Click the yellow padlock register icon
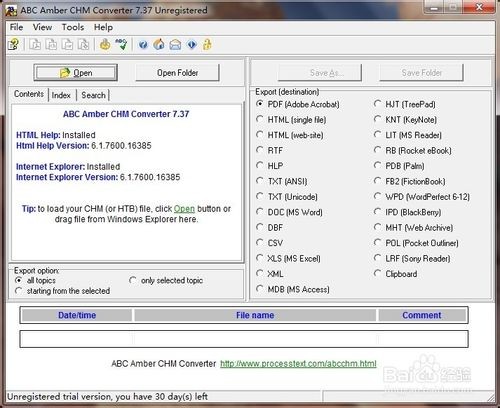Screen dimensions: 500x408 click(x=207, y=44)
